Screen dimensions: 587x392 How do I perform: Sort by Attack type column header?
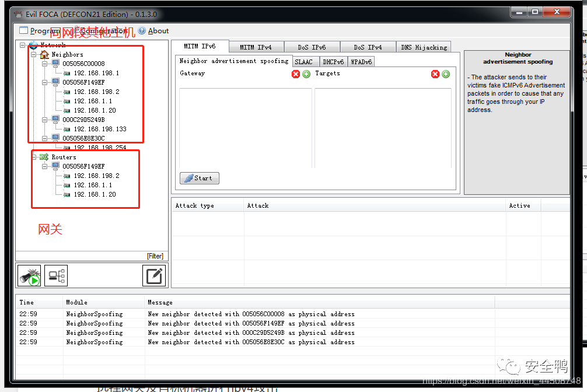pyautogui.click(x=208, y=205)
